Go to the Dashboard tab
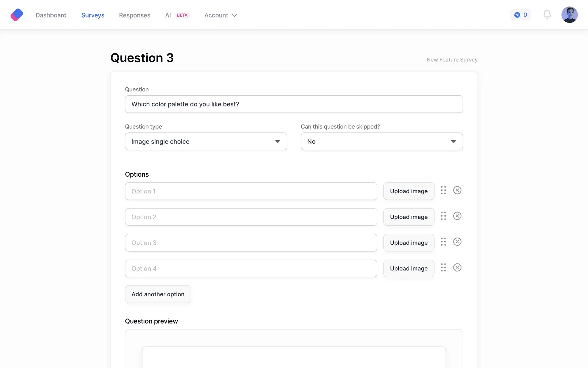This screenshot has height=368, width=588. 51,15
